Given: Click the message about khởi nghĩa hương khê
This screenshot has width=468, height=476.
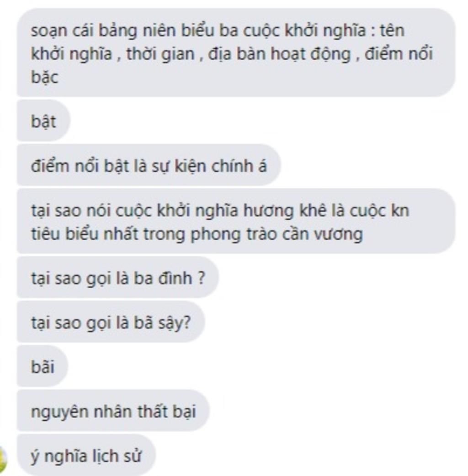Looking at the screenshot, I should [x=236, y=221].
